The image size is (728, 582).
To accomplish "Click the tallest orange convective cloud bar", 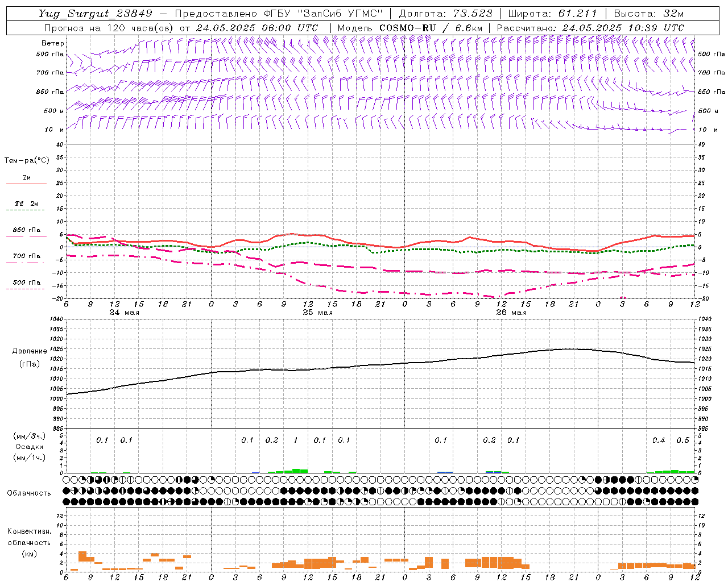I will (82, 556).
